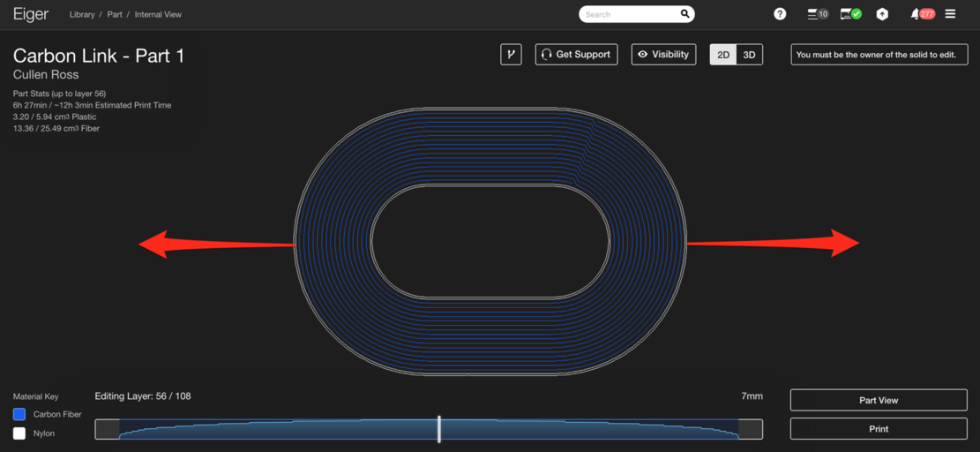Image resolution: width=980 pixels, height=452 pixels.
Task: Check the printer status icon
Action: click(x=850, y=14)
